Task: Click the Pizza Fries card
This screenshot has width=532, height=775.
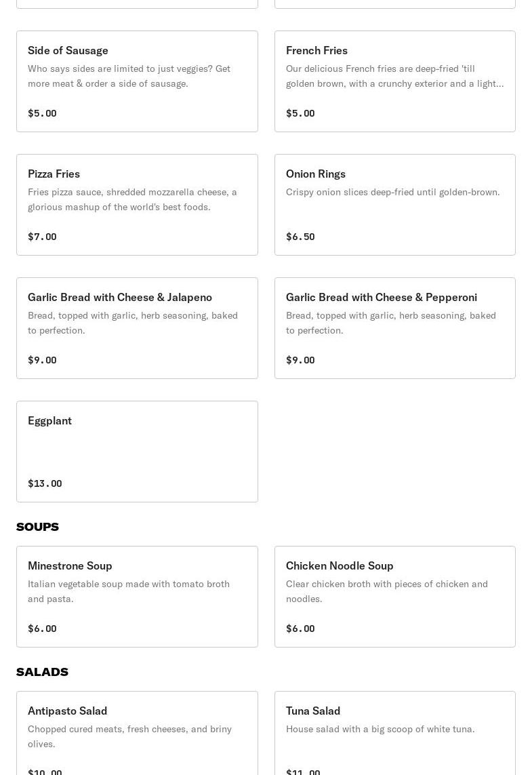Action: click(137, 205)
